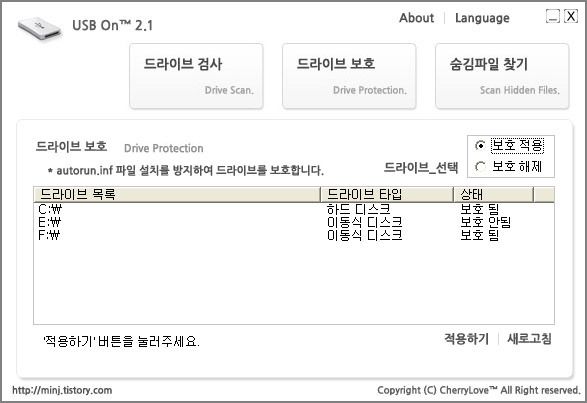Select the F:₩ drive row
587x403 pixels.
(x=294, y=235)
